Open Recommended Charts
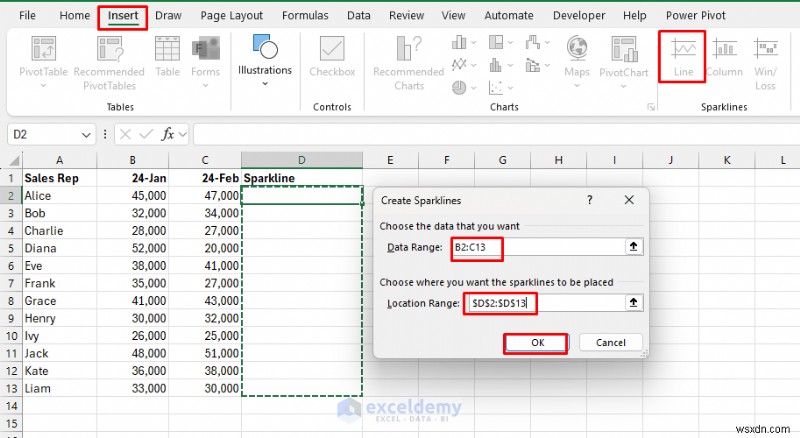 [x=409, y=63]
